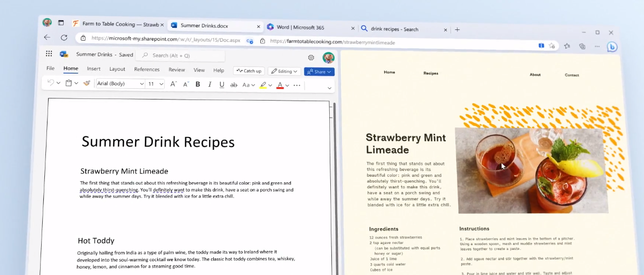
Task: Open the Microsoft 365 app launcher grid
Action: pyautogui.click(x=49, y=54)
